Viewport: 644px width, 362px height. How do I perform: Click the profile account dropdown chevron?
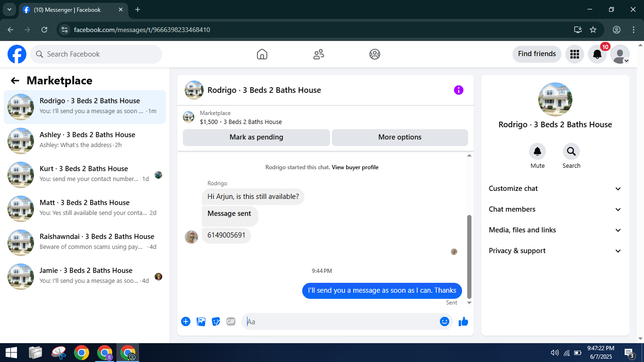click(x=626, y=61)
